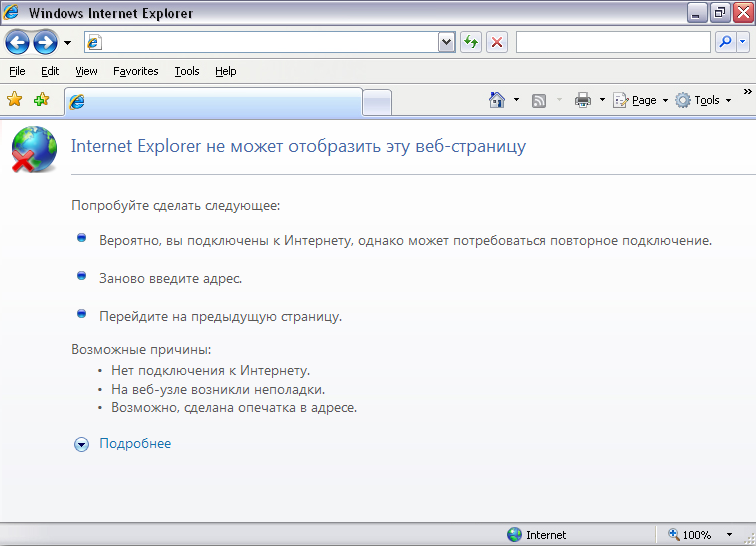The height and width of the screenshot is (546, 756).
Task: Click text 'Нет подключения к Интернету.'
Action: [211, 370]
